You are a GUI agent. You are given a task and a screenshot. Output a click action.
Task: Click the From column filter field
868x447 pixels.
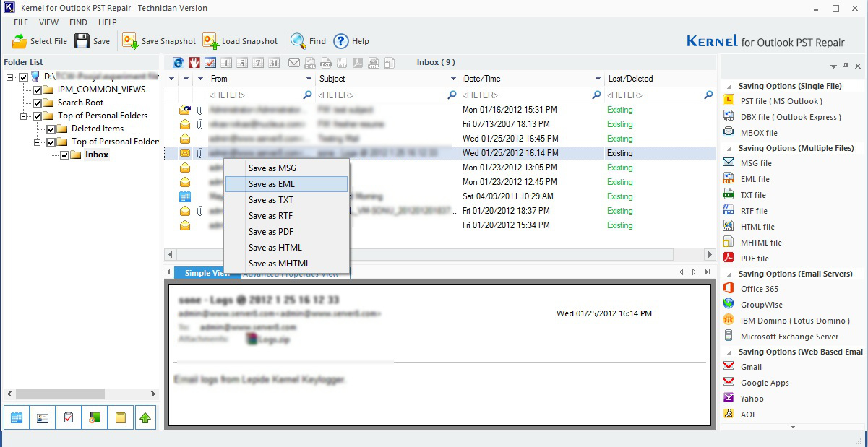pos(261,95)
